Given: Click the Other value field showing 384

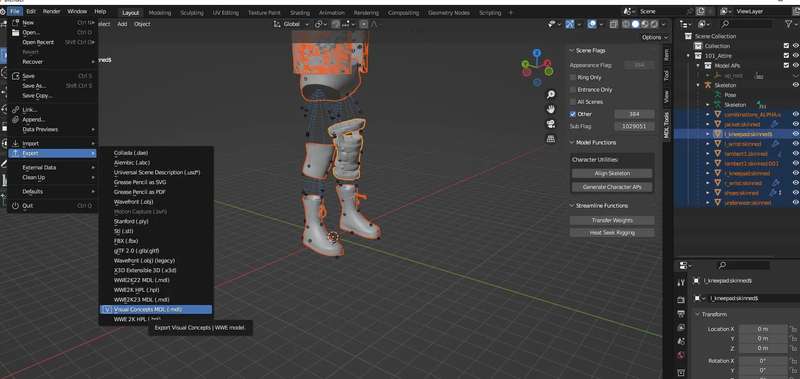Looking at the screenshot, I should [x=634, y=114].
